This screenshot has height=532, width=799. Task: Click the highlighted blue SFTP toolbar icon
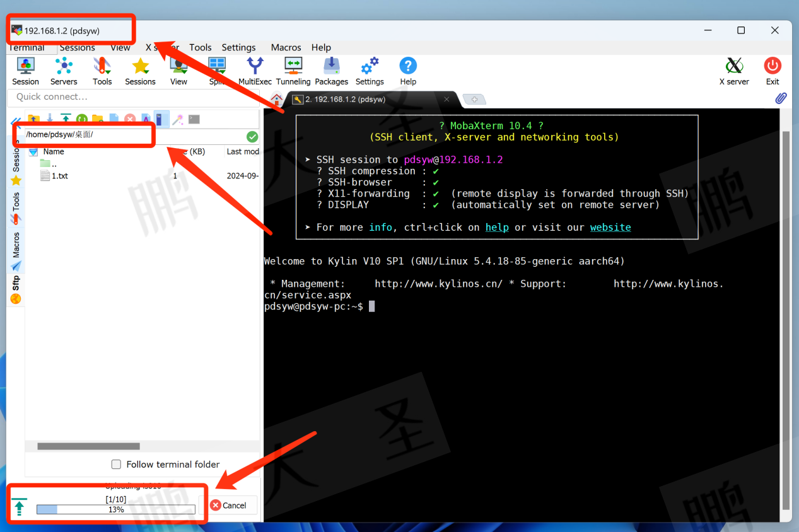(x=161, y=119)
